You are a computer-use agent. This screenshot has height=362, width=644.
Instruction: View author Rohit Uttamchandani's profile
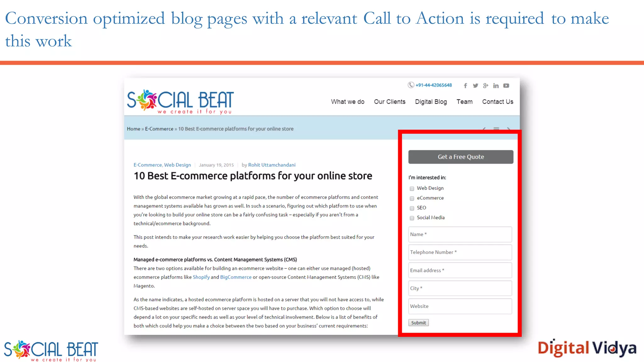coord(272,165)
